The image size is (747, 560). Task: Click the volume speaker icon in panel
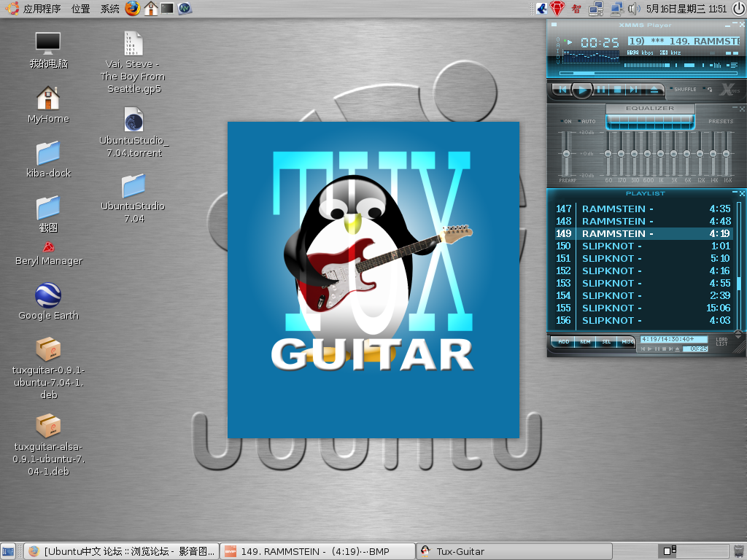point(634,9)
